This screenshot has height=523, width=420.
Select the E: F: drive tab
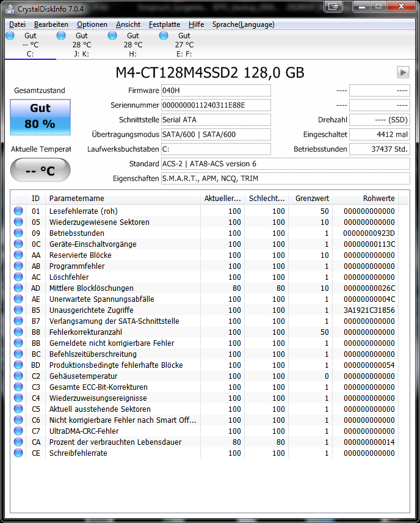184,45
